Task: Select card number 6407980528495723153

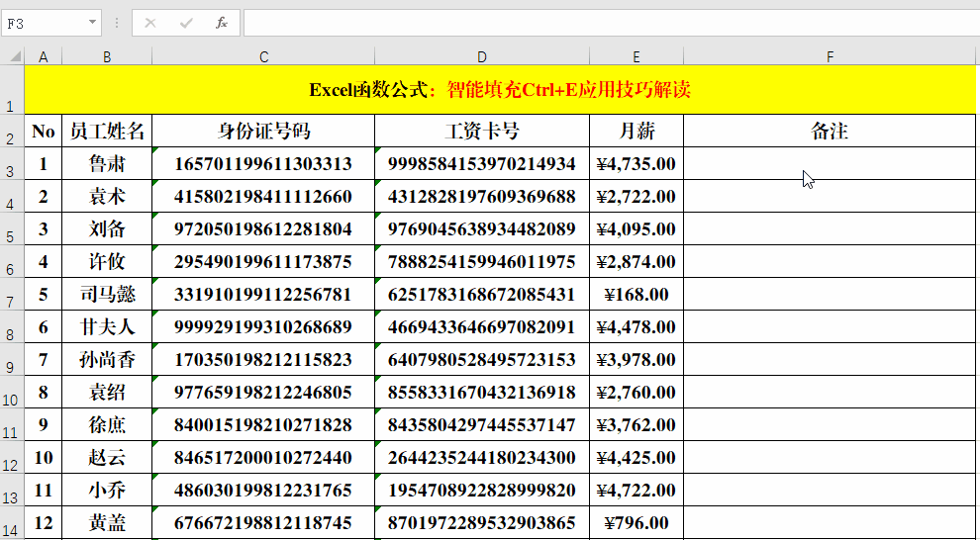Action: (482, 359)
